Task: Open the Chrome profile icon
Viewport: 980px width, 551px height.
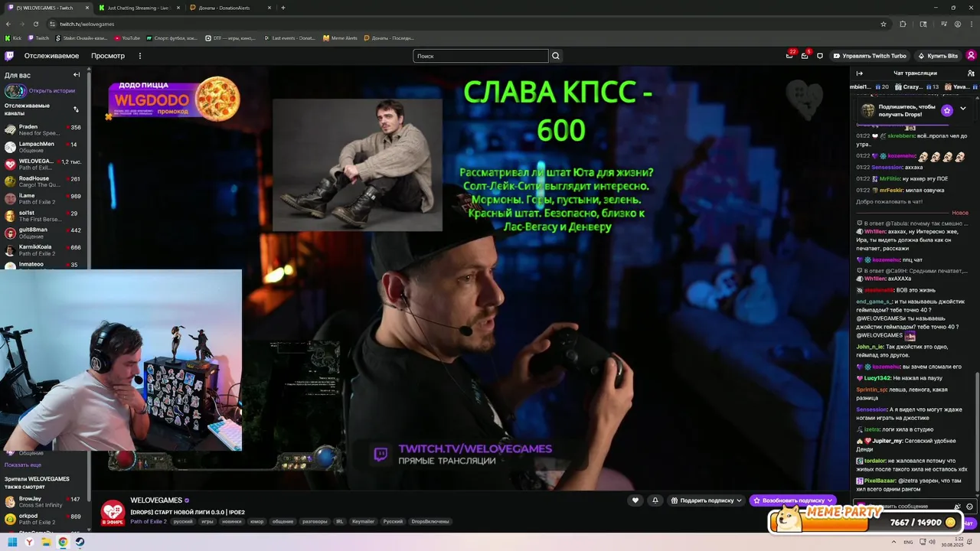Action: click(958, 24)
